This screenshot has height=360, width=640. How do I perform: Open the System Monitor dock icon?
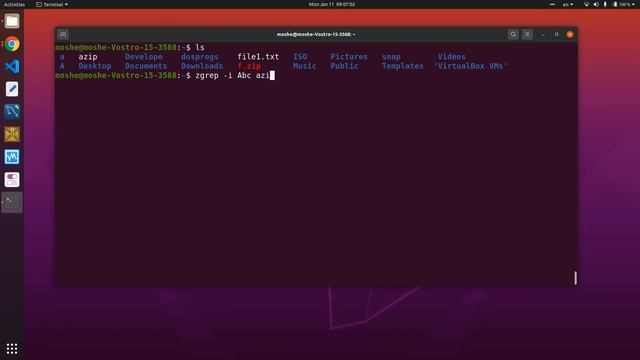[x=12, y=157]
